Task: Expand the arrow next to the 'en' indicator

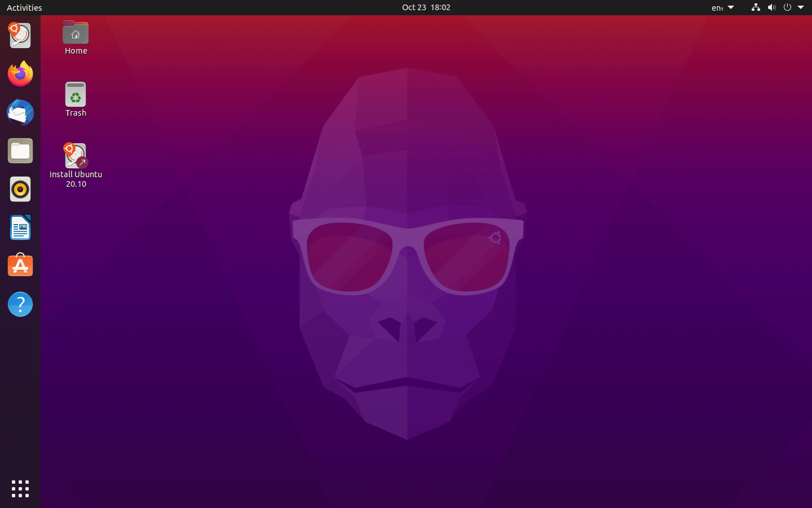Action: (x=731, y=7)
